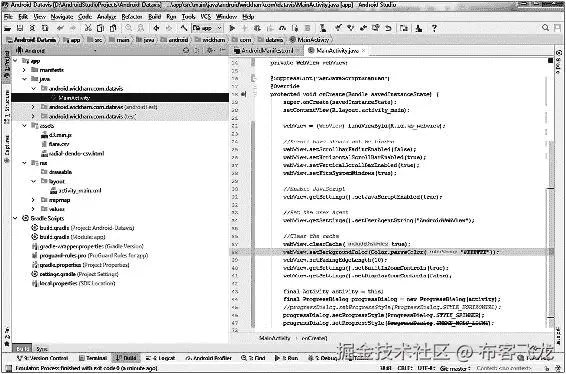Open the VCS menu
The image size is (566, 374).
click(x=206, y=17)
